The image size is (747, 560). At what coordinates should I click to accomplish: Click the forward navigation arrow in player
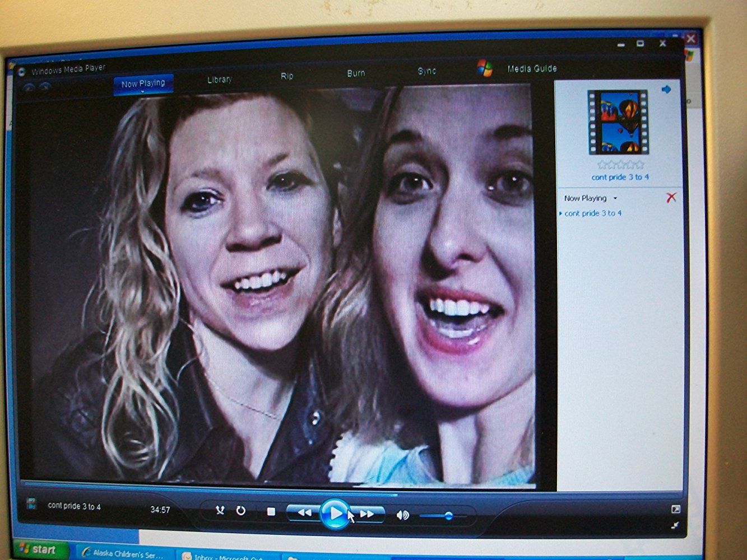click(45, 87)
